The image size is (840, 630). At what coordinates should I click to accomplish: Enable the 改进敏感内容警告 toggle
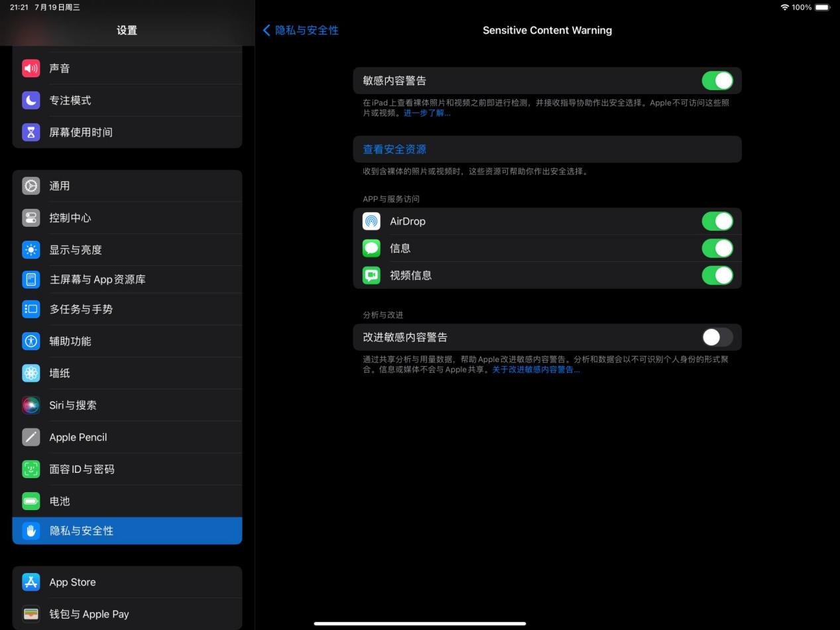tap(717, 337)
